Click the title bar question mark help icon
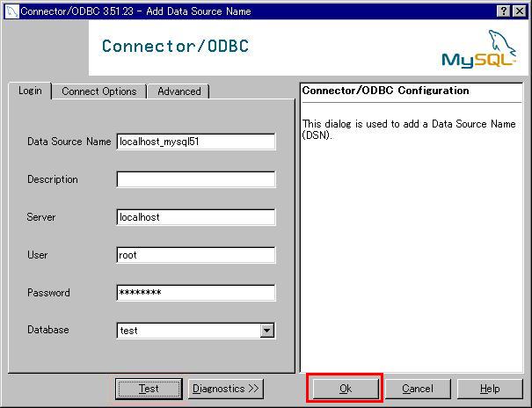This screenshot has height=408, width=532. point(504,11)
